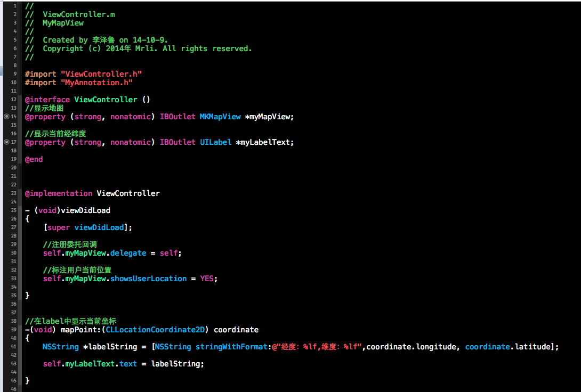This screenshot has width=581, height=392.
Task: Click the closing brace on line 35
Action: (27, 296)
